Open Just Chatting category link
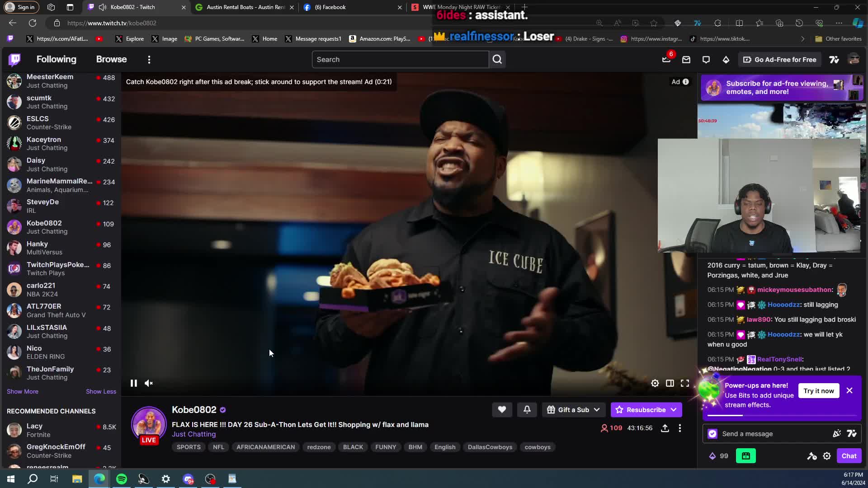Image resolution: width=868 pixels, height=488 pixels. pos(193,434)
